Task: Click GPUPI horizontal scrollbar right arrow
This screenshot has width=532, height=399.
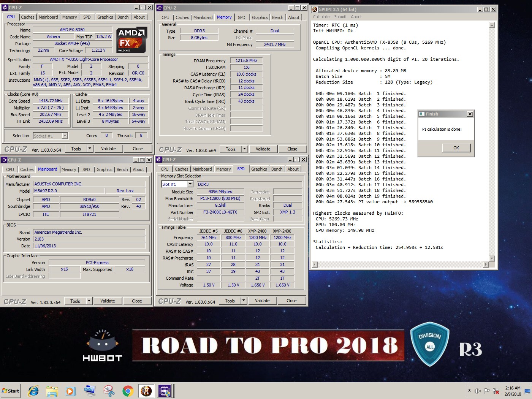Action: [486, 264]
